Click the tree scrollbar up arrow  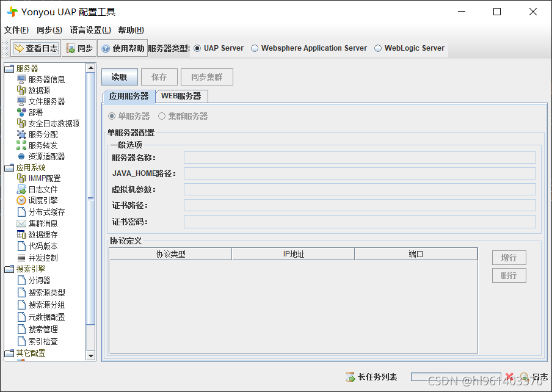[x=91, y=68]
